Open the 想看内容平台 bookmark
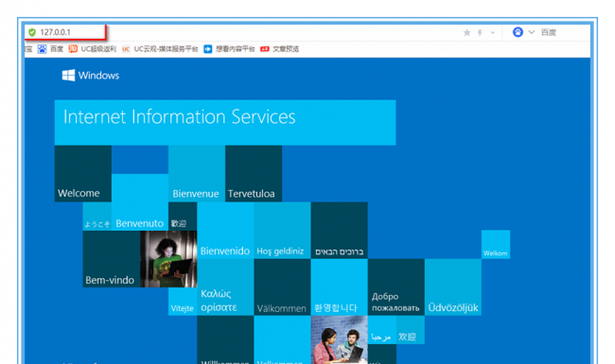 pos(230,49)
